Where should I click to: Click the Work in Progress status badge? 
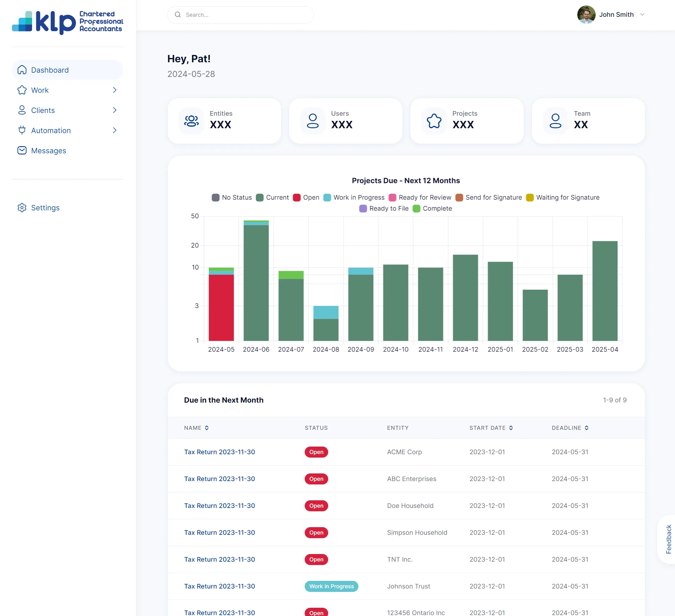332,586
